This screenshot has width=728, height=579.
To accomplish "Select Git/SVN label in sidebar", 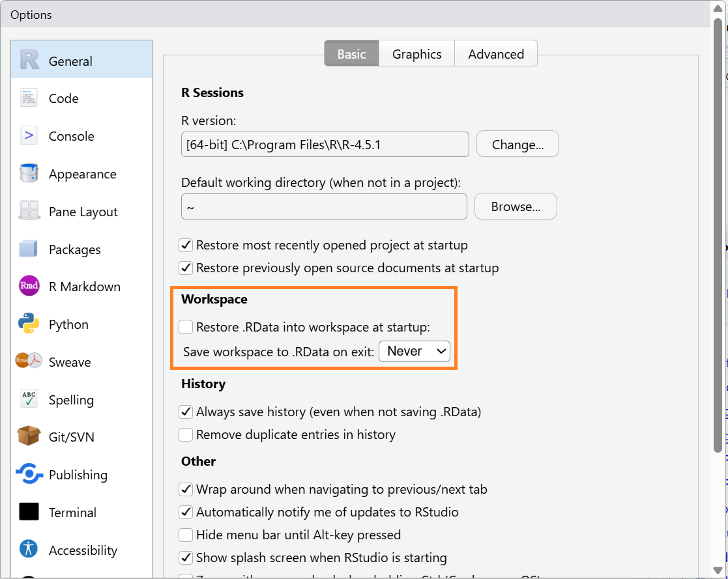I will 72,437.
